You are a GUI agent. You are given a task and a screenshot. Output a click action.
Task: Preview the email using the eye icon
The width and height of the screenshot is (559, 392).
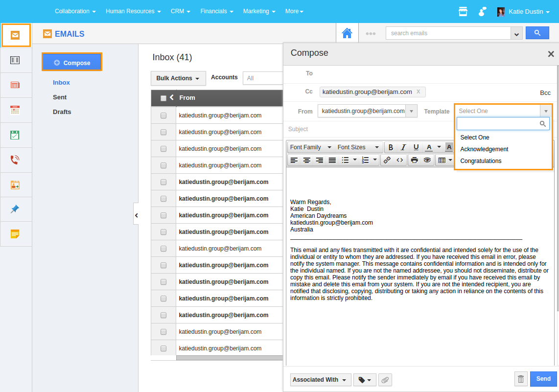[x=427, y=160]
